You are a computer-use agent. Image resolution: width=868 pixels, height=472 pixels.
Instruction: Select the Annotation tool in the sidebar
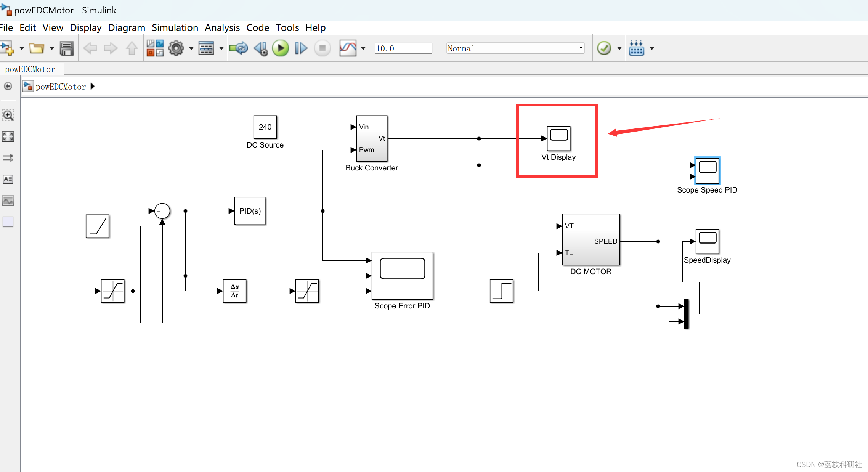[8, 179]
